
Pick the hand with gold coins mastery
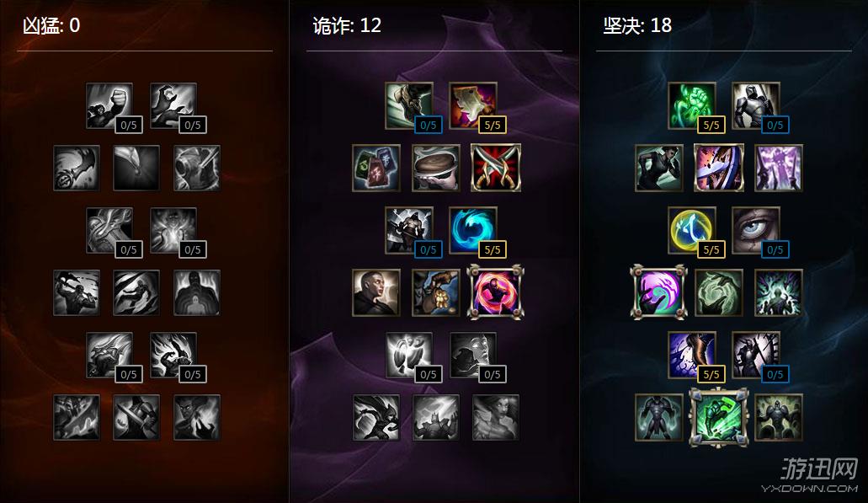coord(435,292)
